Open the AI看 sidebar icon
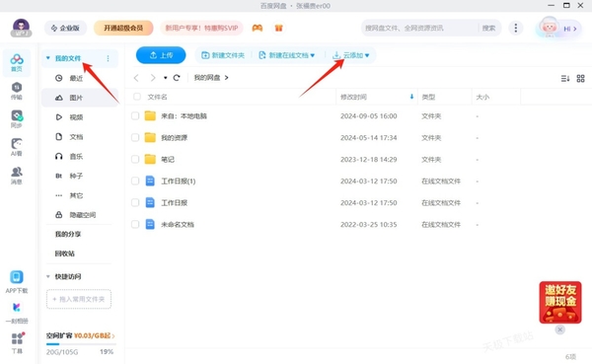The height and width of the screenshot is (364, 592). point(17,147)
